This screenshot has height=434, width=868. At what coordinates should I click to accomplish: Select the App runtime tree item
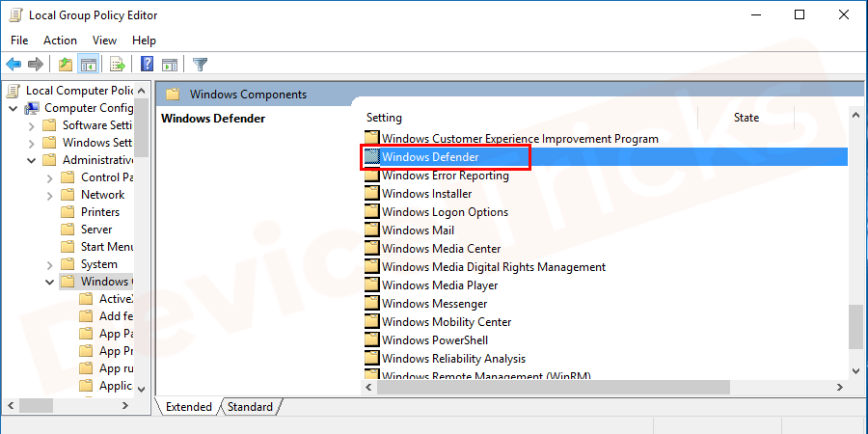coord(117,368)
